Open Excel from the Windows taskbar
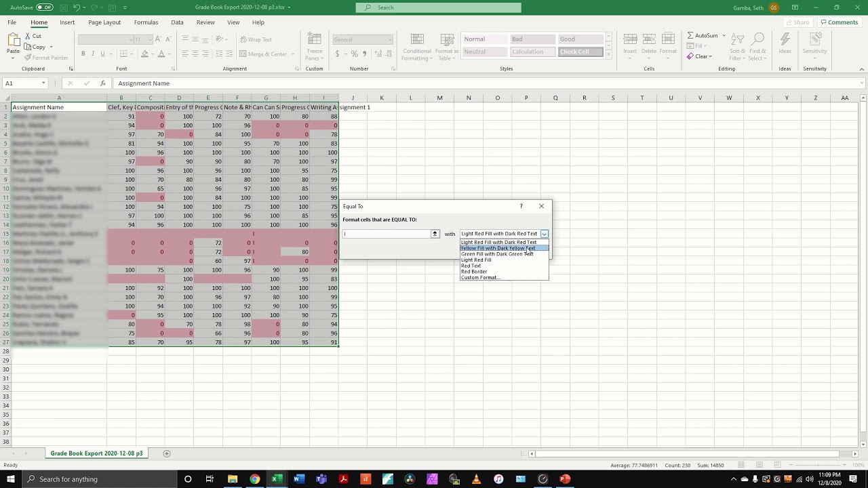The height and width of the screenshot is (488, 868). (x=277, y=479)
